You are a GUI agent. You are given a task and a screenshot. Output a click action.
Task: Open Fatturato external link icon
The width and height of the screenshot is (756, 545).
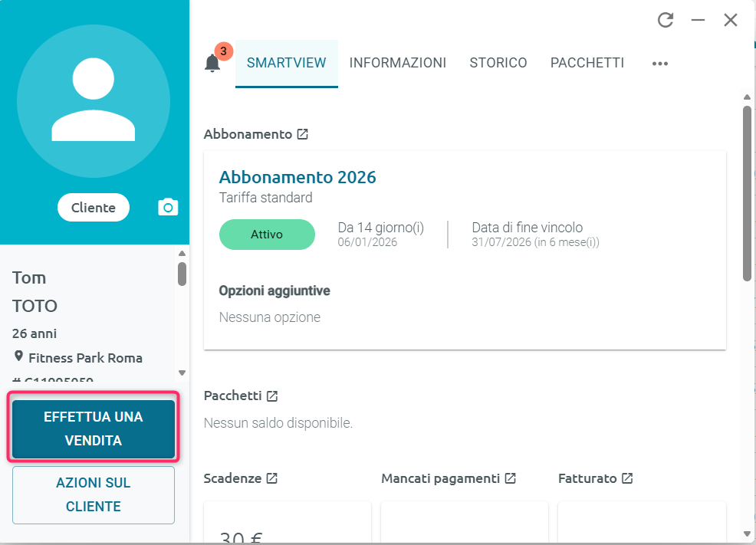point(626,478)
